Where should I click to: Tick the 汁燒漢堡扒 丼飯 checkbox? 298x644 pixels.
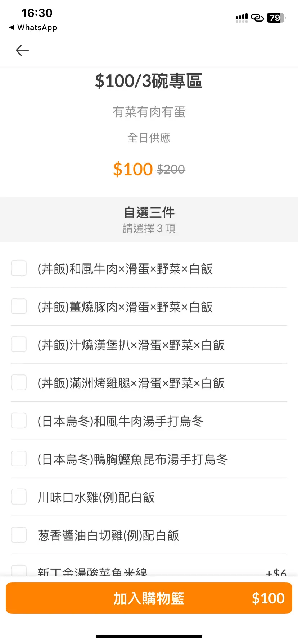pos(19,345)
